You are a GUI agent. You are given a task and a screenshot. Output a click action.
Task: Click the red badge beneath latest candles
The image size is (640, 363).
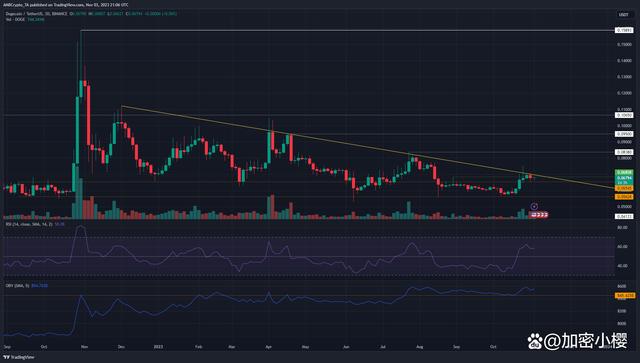point(538,214)
